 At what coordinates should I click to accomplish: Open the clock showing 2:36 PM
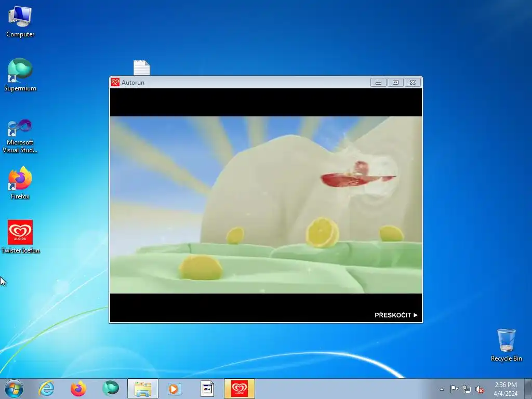pyautogui.click(x=506, y=389)
